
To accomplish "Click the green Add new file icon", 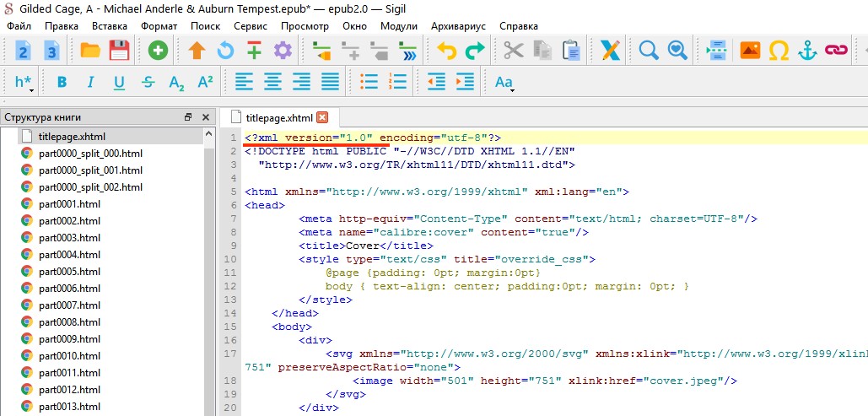I will click(158, 51).
